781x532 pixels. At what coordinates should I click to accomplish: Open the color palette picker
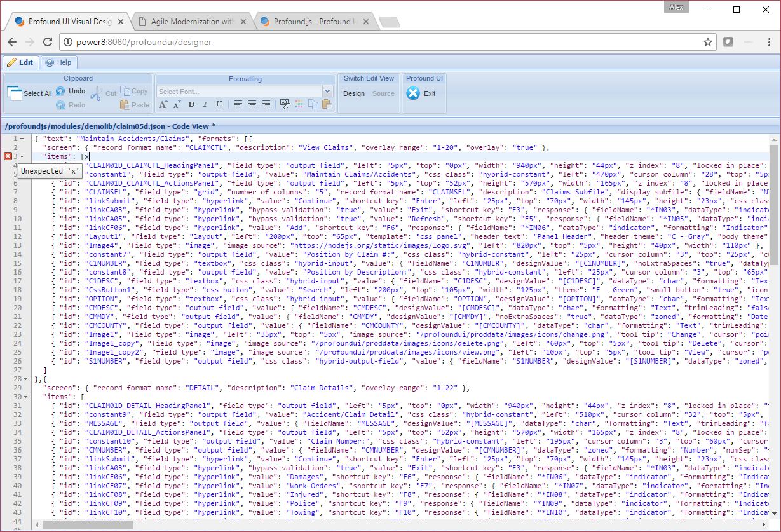pos(298,104)
